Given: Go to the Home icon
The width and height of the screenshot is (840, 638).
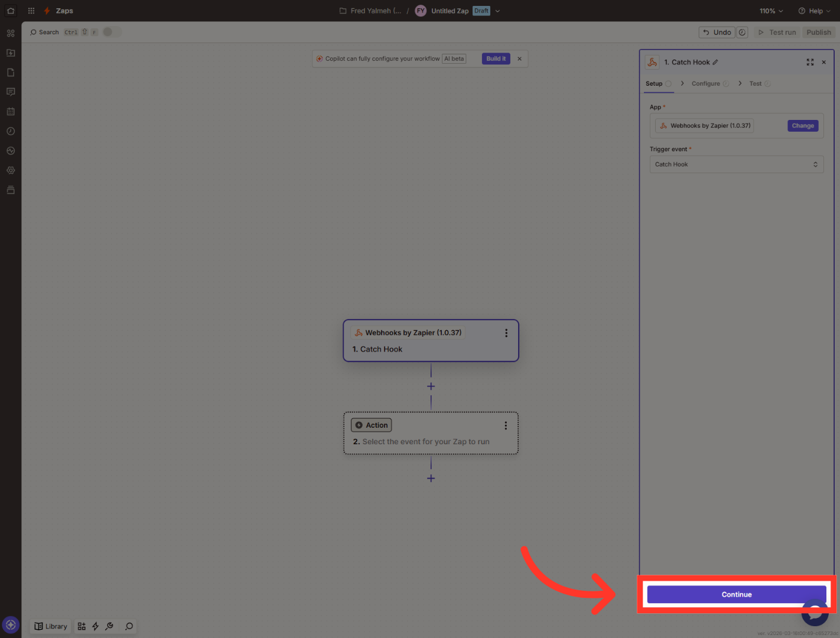Looking at the screenshot, I should coord(11,11).
